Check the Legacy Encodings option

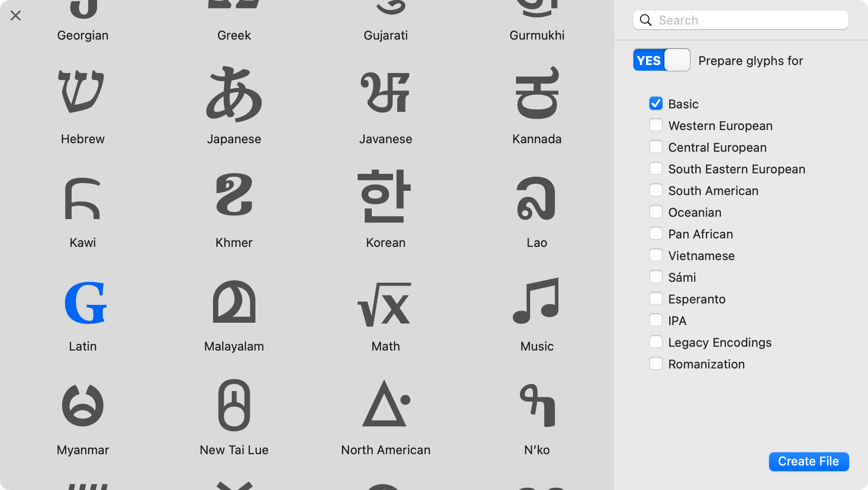(656, 342)
